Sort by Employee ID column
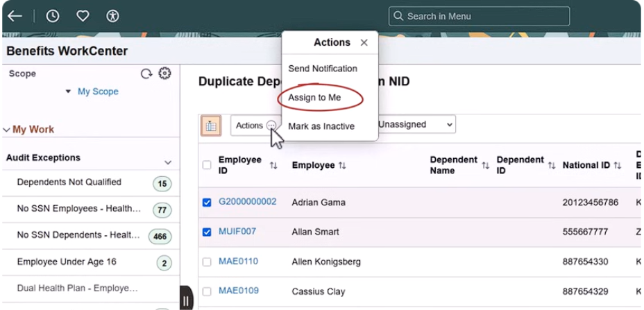The width and height of the screenshot is (644, 310). pyautogui.click(x=273, y=166)
